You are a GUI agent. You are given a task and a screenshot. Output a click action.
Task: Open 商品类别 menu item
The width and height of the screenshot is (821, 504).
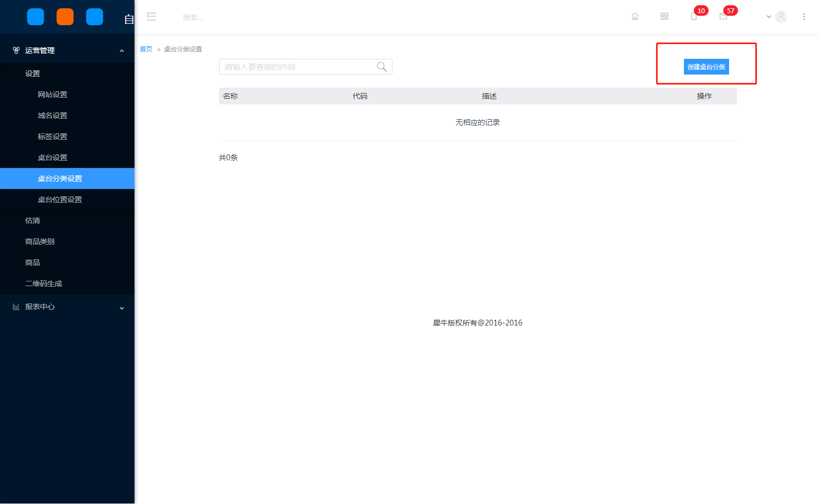tap(67, 241)
